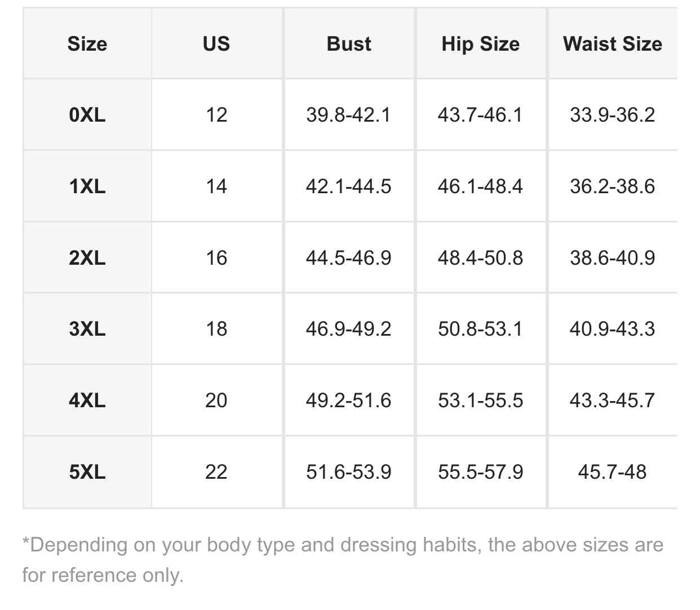Click waist measurement 45.7-48 cell
Image resolution: width=700 pixels, height=610 pixels.
click(x=613, y=472)
